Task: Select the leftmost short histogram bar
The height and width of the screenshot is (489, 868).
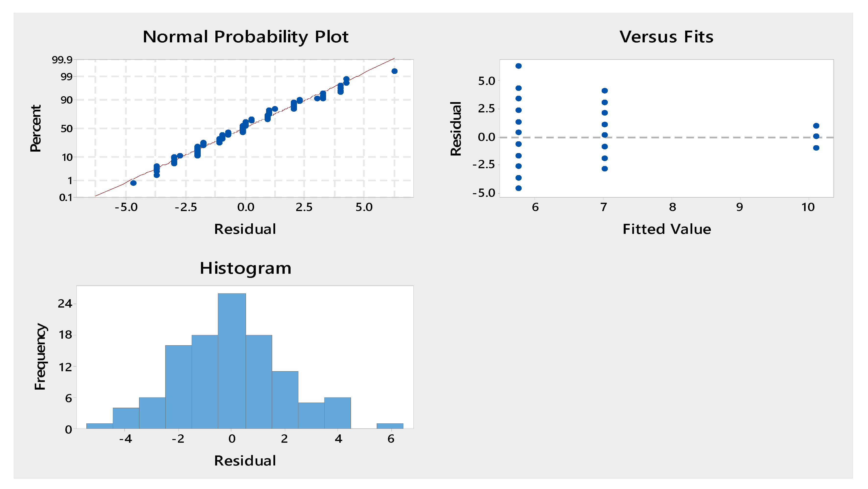Action: (x=99, y=426)
